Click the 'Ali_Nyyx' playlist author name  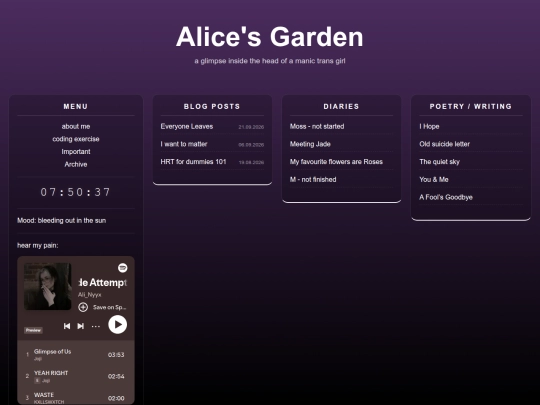point(90,295)
